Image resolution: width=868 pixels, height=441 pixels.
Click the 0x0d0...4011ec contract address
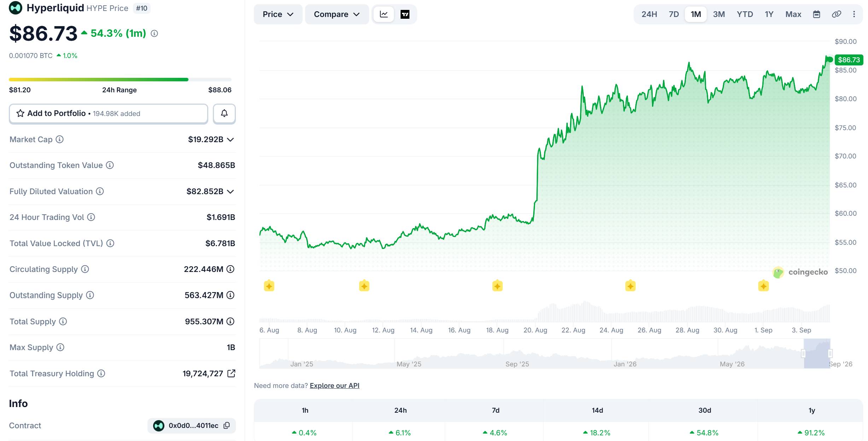coord(193,425)
